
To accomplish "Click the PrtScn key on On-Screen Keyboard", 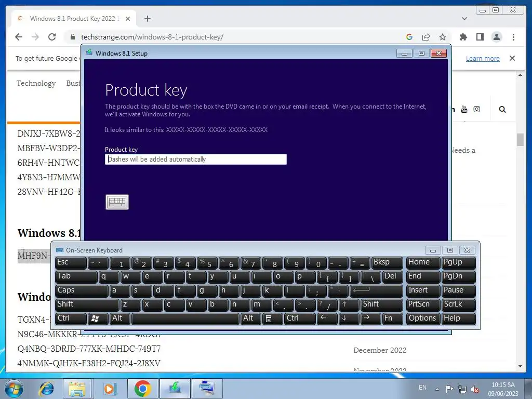I will [423, 304].
